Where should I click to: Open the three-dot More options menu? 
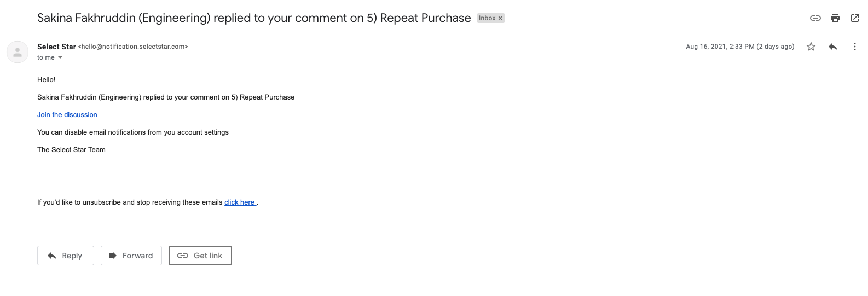click(x=854, y=47)
